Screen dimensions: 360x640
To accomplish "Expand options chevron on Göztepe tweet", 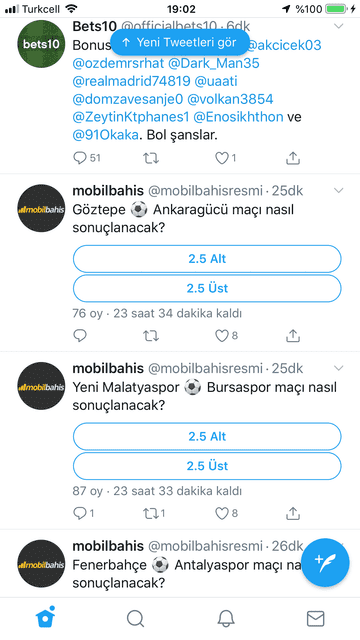I will (x=338, y=191).
